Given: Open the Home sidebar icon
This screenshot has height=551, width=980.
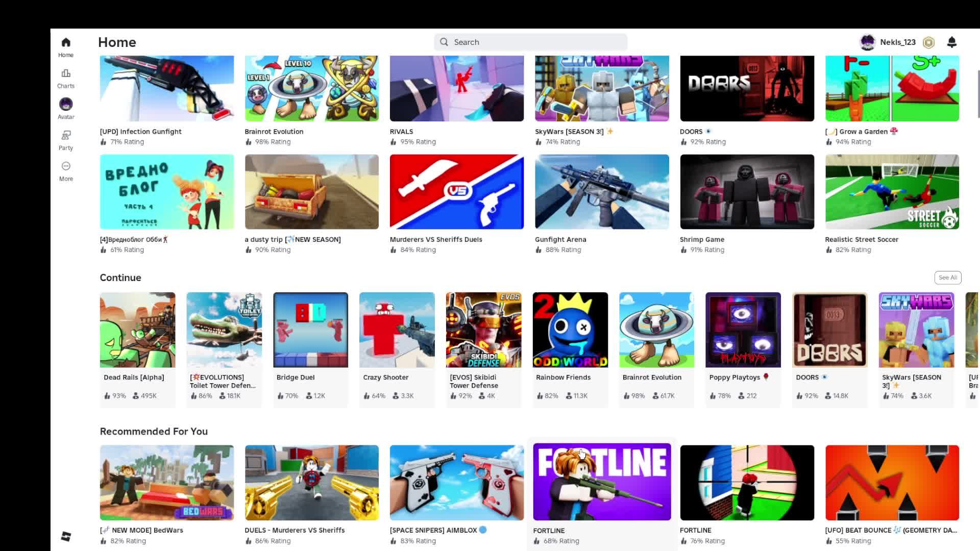Looking at the screenshot, I should click(x=66, y=43).
